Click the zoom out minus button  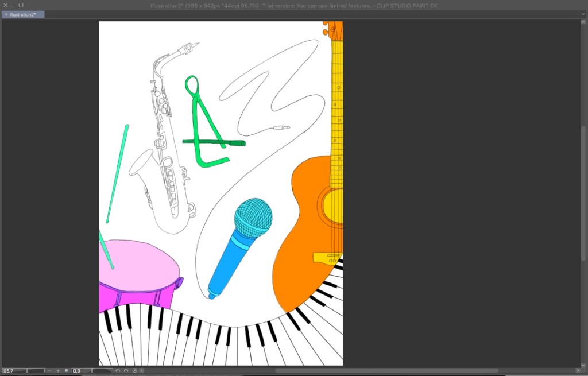coord(49,371)
